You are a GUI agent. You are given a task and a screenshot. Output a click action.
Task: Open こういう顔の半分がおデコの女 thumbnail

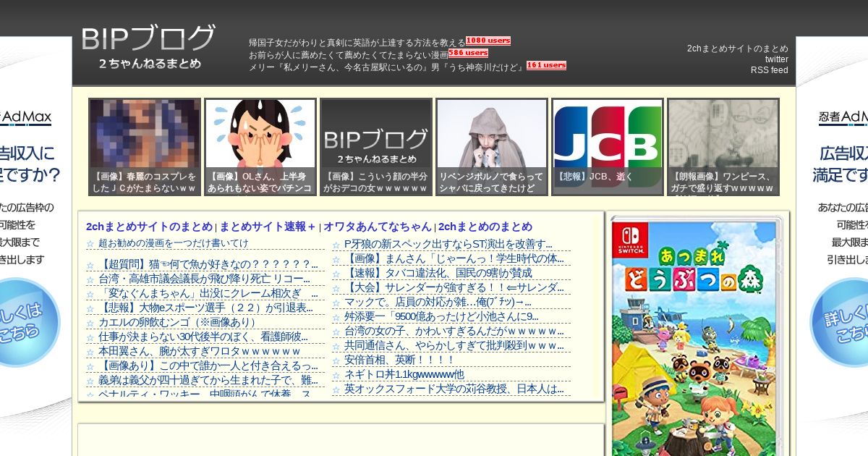click(376, 147)
